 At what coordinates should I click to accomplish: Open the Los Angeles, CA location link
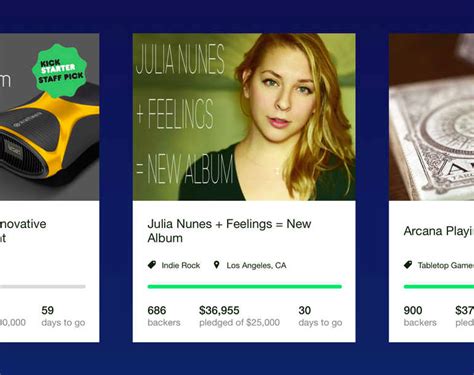click(256, 266)
